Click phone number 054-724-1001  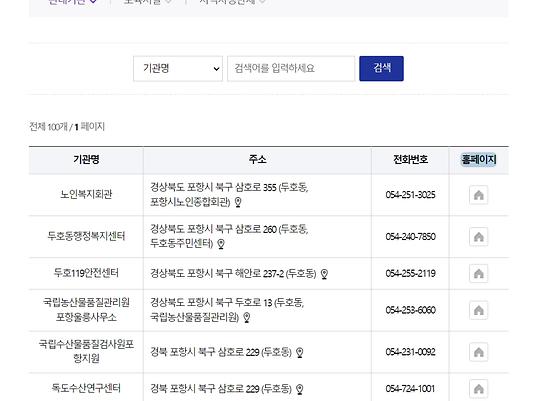410,389
